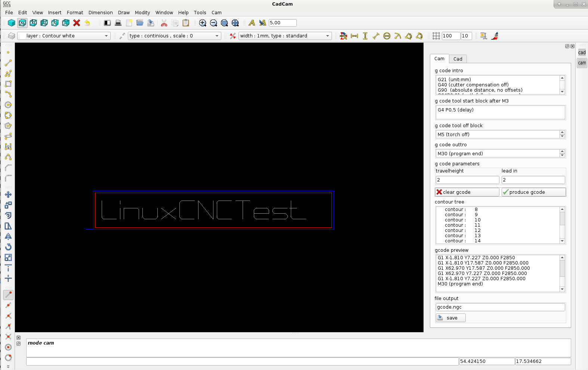Screen dimensions: 588x370
Task: Toggle the cam side panel button
Action: (582, 63)
